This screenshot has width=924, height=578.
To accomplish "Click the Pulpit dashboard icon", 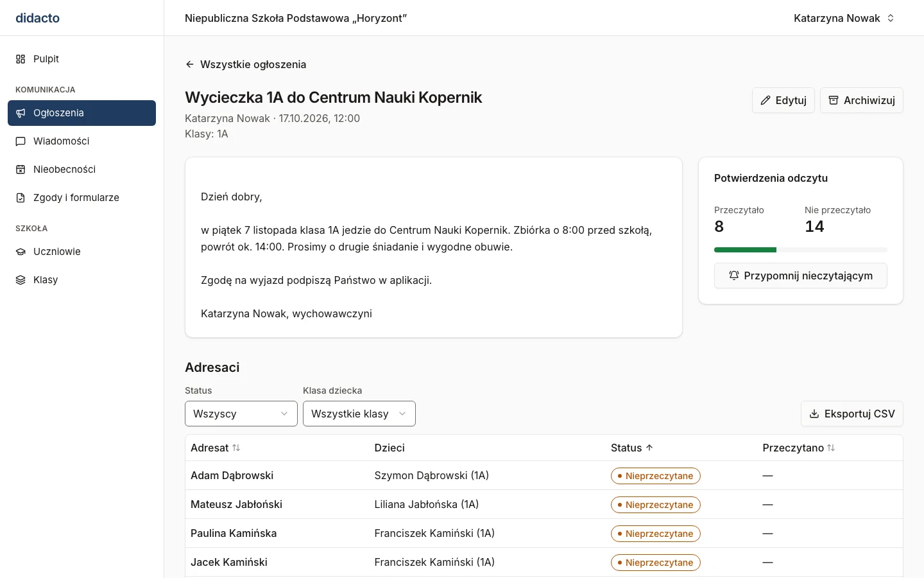I will (21, 59).
